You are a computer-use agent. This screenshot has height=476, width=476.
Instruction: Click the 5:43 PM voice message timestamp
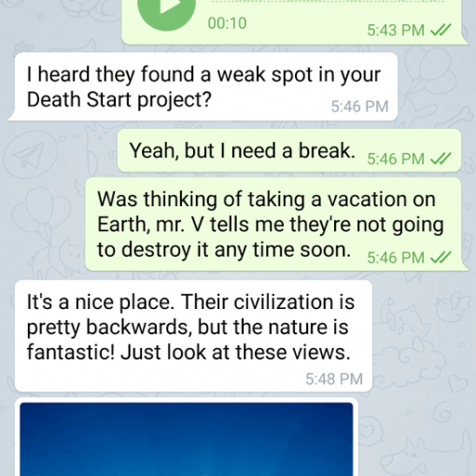tap(396, 30)
